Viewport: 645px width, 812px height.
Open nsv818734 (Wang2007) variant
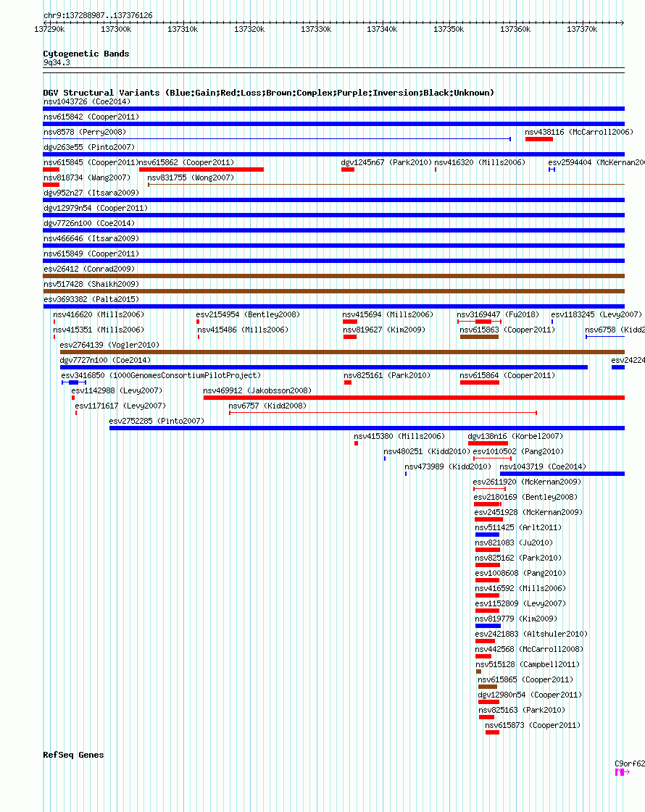coord(87,177)
